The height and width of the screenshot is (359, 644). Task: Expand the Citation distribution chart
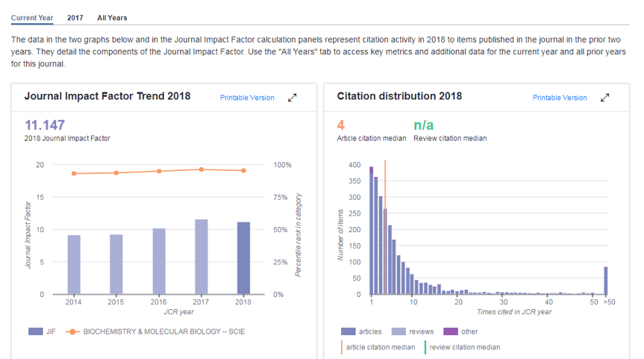[606, 97]
